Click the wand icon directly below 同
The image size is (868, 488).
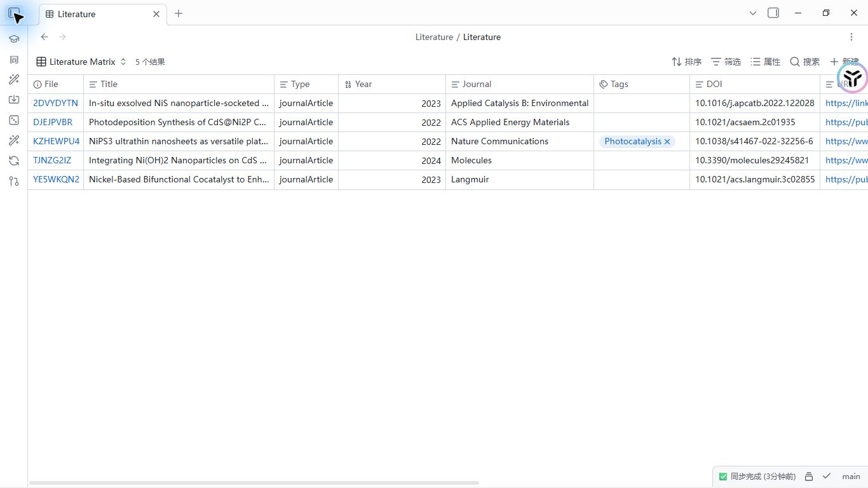pyautogui.click(x=14, y=79)
